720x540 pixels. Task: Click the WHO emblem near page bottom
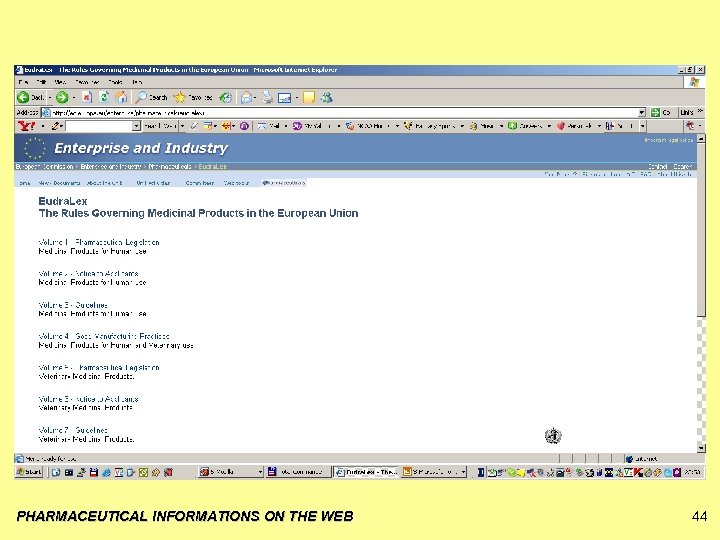coord(553,435)
